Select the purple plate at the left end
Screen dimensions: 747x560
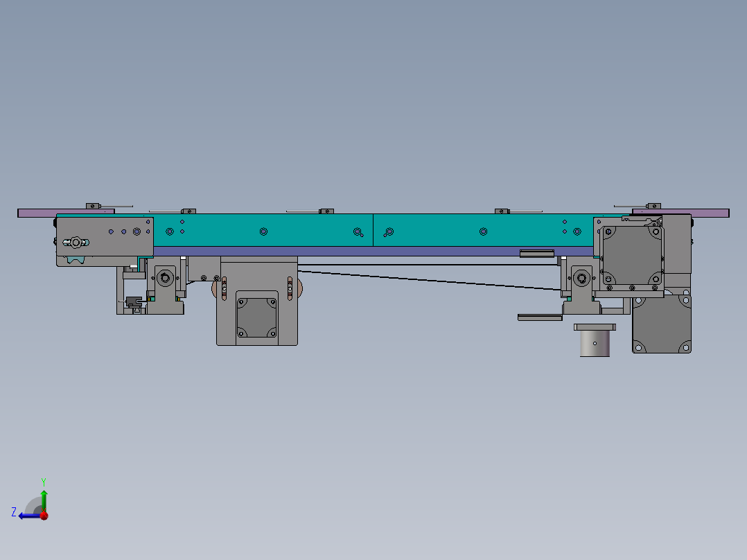(66, 213)
